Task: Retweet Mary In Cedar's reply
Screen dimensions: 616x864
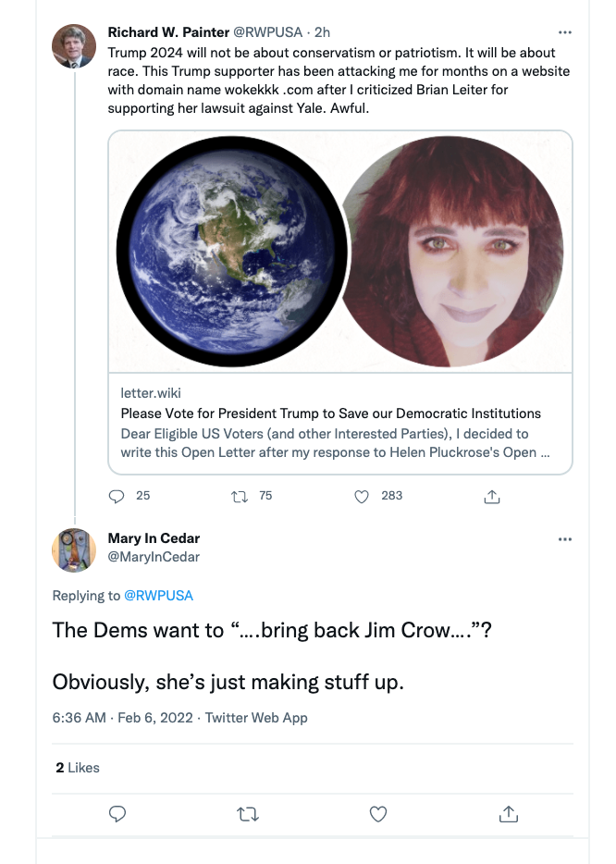Action: (x=248, y=814)
